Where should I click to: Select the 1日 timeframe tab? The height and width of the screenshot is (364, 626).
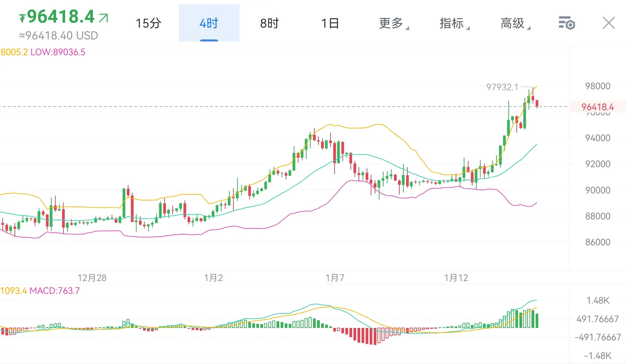coord(330,23)
